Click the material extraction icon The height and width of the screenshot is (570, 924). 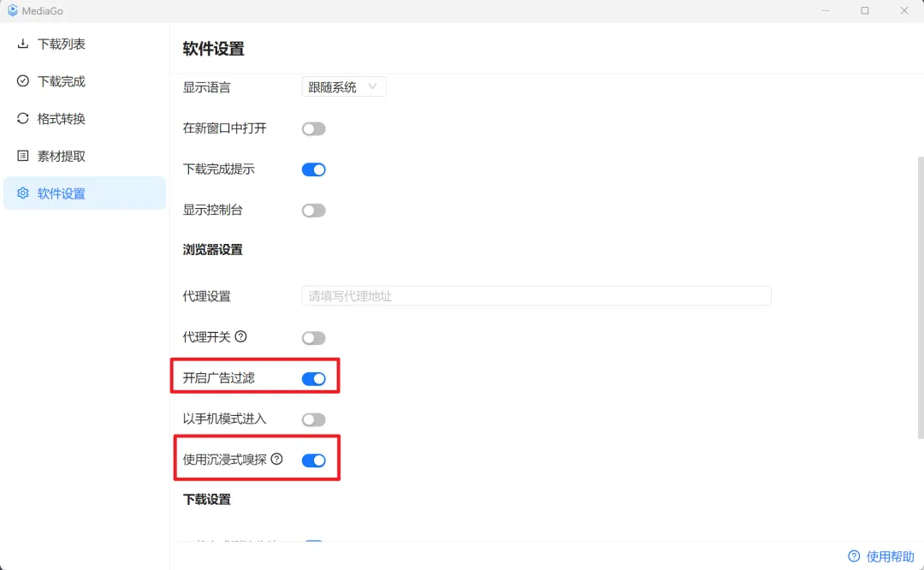(23, 156)
